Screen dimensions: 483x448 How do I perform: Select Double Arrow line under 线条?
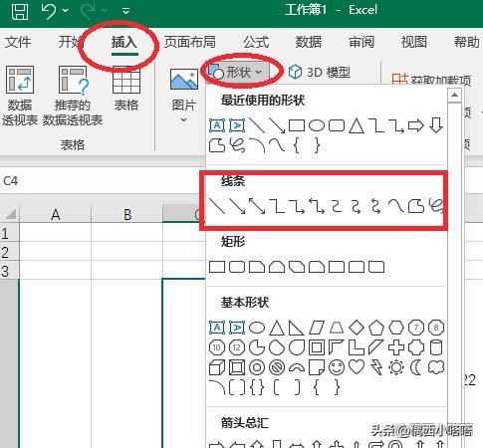257,206
